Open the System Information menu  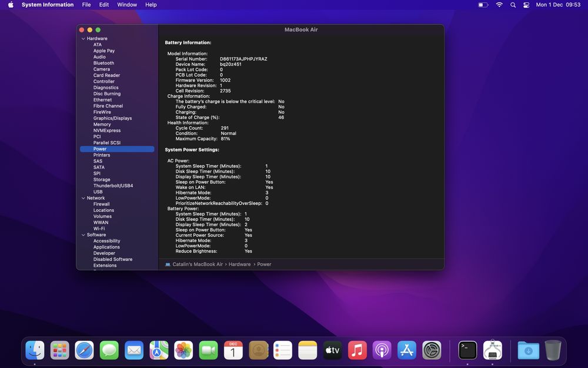coord(48,5)
